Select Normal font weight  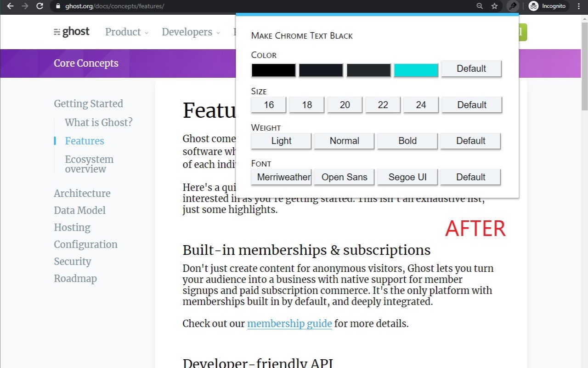pos(344,141)
